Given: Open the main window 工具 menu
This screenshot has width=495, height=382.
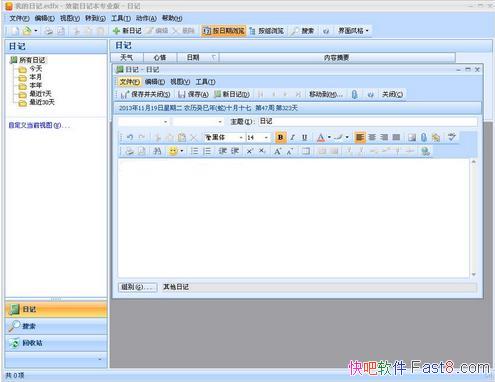Looking at the screenshot, I should (121, 18).
